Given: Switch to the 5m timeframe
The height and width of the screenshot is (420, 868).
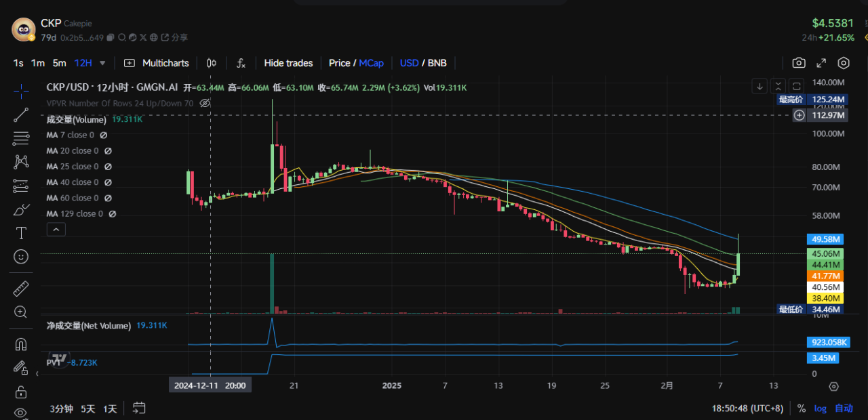Looking at the screenshot, I should pos(60,63).
